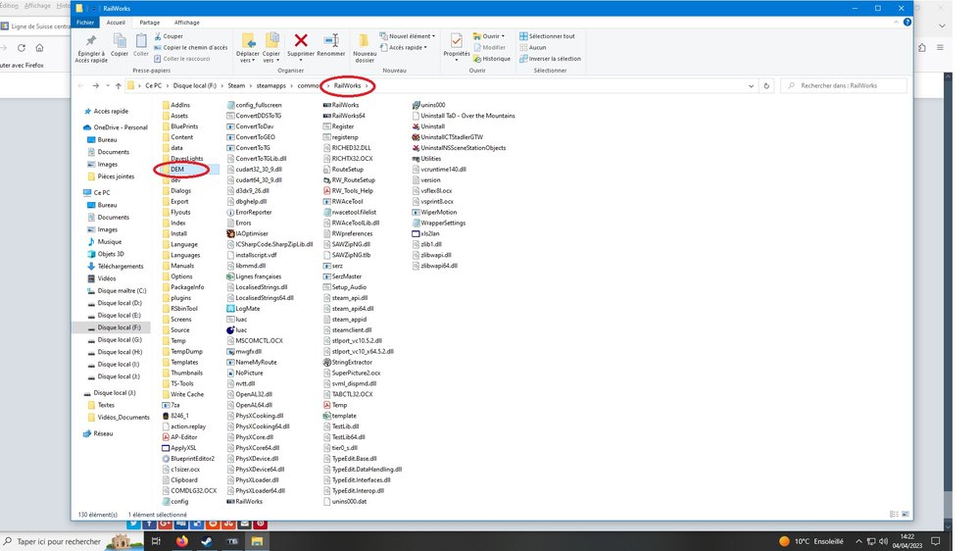The width and height of the screenshot is (980, 551).
Task: Click Couper in the ribbon
Action: coord(169,36)
